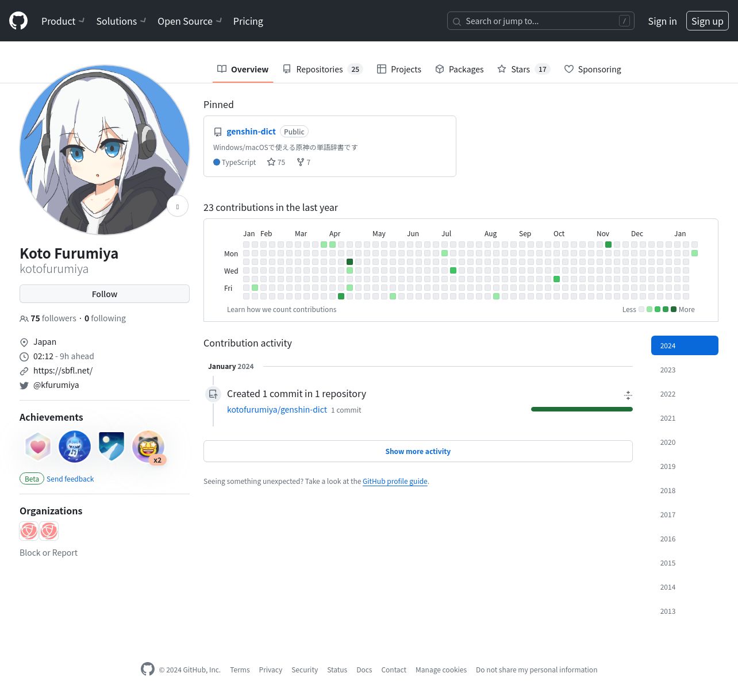This screenshot has height=700, width=738.
Task: Show contributions for 2013
Action: pyautogui.click(x=685, y=611)
